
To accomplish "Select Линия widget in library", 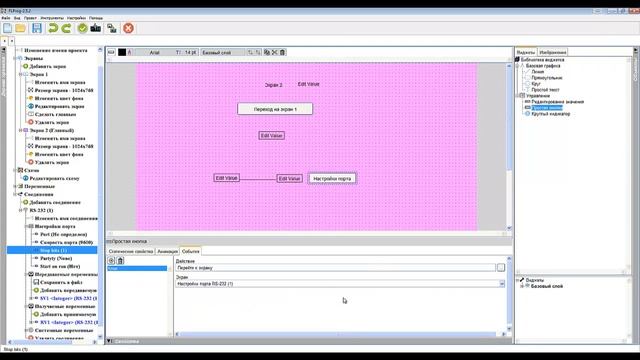I will coord(538,71).
